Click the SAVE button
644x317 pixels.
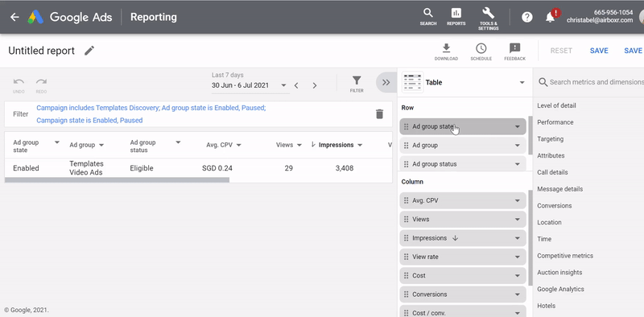pos(599,51)
